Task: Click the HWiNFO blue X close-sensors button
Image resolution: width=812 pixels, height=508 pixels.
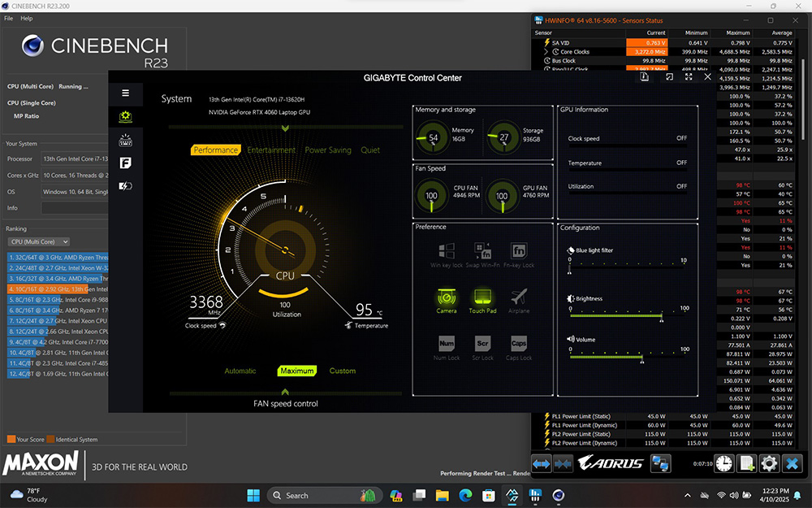Action: tap(792, 463)
